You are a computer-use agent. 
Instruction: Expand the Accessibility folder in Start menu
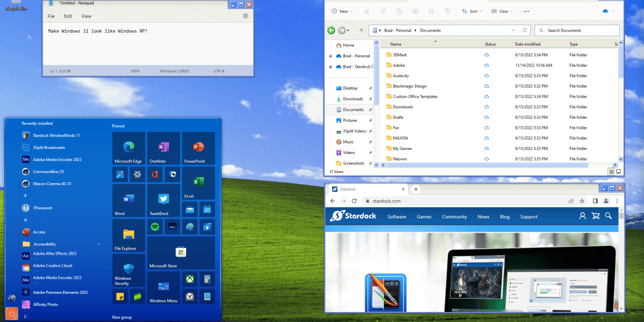point(99,244)
